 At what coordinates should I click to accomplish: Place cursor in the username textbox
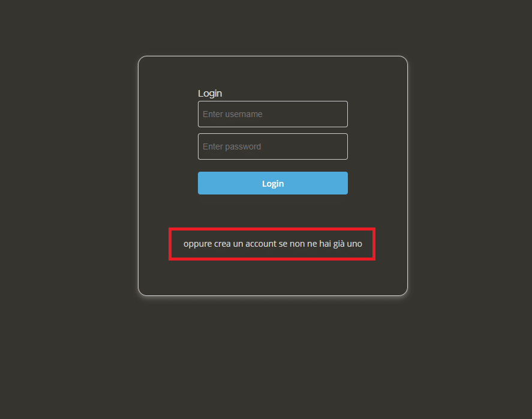(273, 114)
